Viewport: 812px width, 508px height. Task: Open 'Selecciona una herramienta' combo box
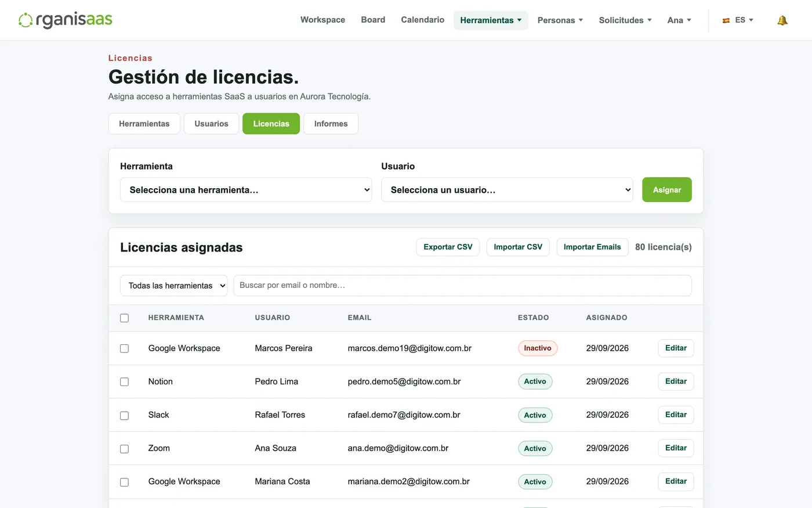pos(246,190)
